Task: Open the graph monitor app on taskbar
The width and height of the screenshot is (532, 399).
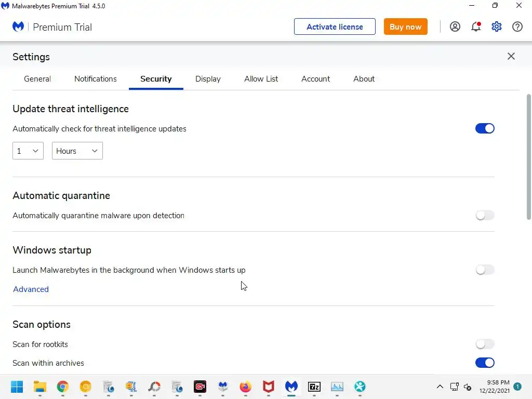Action: click(337, 387)
